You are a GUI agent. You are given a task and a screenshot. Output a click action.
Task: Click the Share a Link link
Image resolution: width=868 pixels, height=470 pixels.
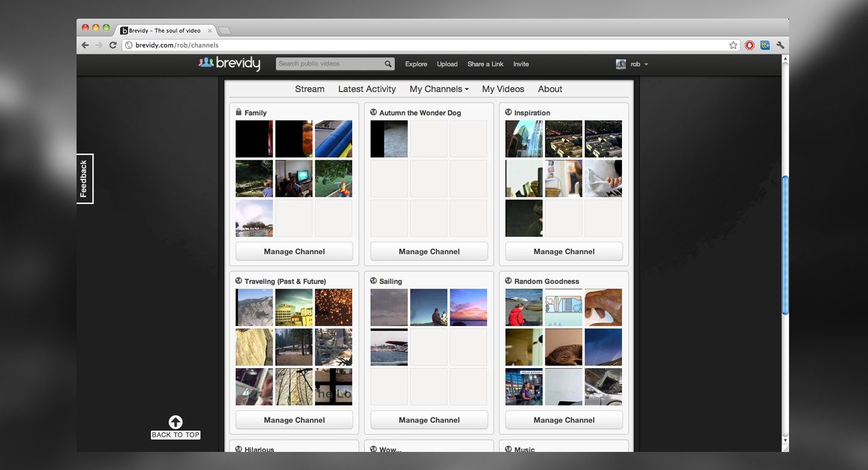click(485, 64)
